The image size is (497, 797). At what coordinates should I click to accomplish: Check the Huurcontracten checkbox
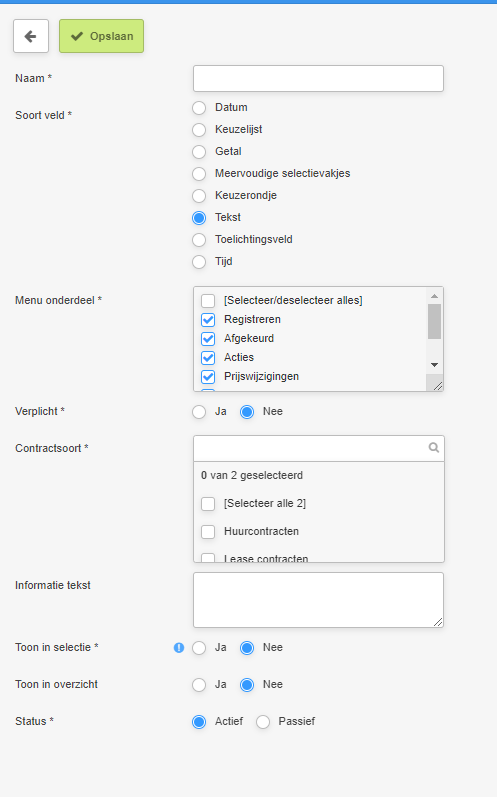[x=208, y=532]
